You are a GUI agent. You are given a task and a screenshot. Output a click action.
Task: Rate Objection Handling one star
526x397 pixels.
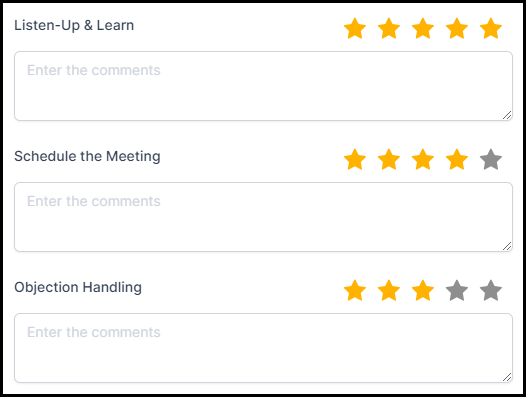[x=355, y=290]
